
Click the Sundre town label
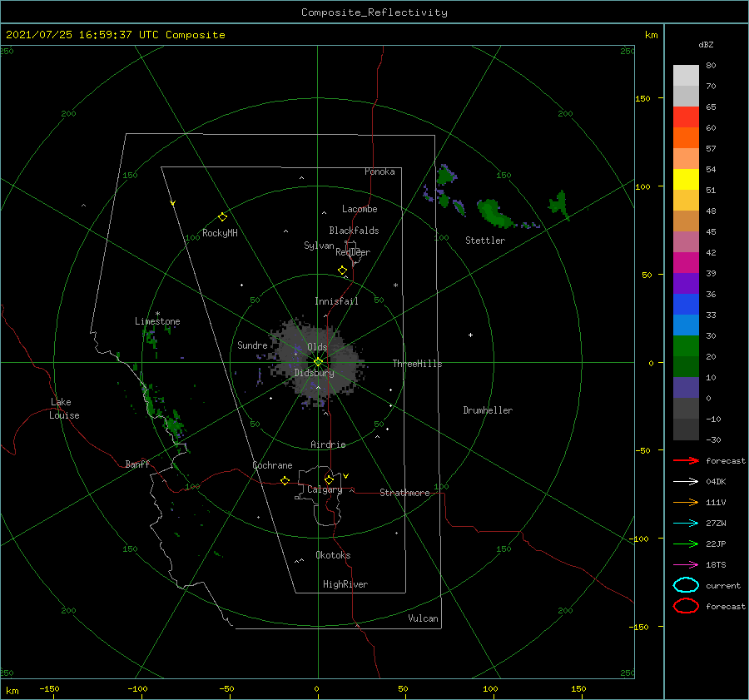coord(252,345)
